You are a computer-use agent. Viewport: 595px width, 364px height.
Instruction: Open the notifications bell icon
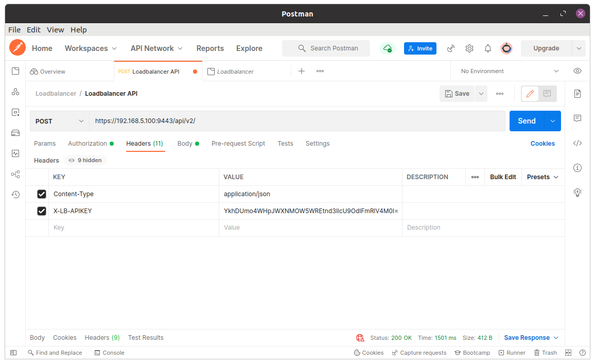488,48
